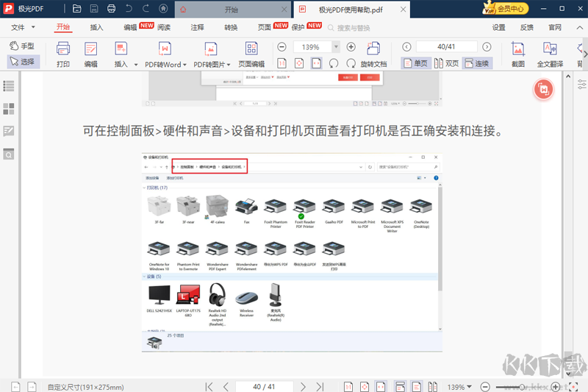Select fit page view icon in ribbon
The image size is (588, 392).
(x=299, y=63)
